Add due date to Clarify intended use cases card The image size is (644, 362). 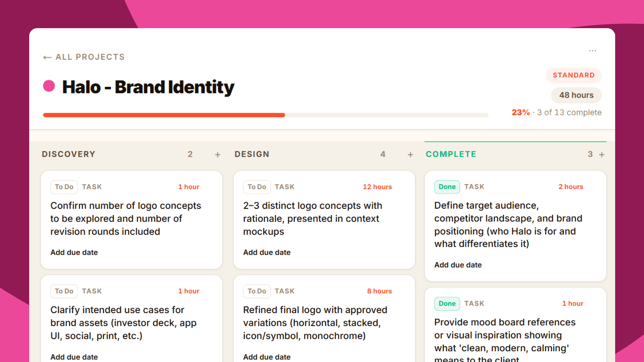[74, 357]
